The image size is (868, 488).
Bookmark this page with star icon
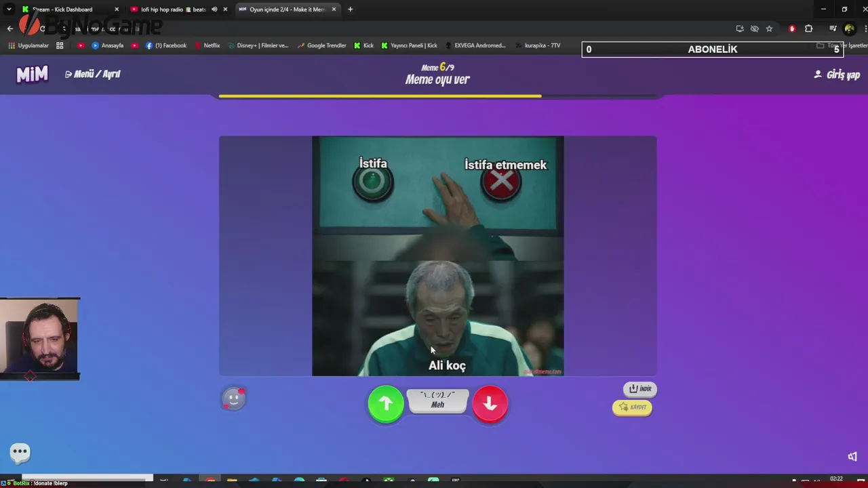769,28
